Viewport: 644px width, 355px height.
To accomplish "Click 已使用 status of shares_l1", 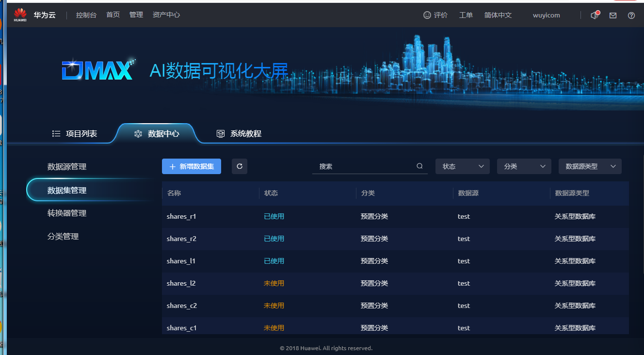I will pyautogui.click(x=274, y=261).
